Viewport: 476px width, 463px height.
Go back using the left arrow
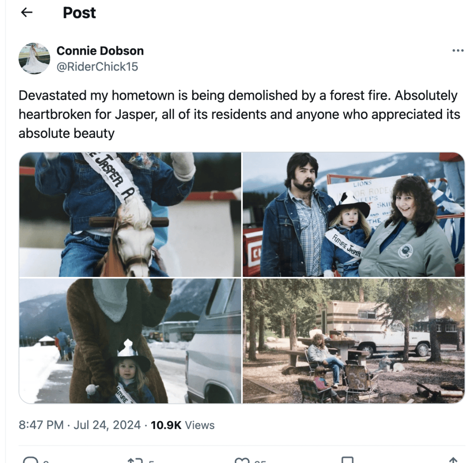[27, 12]
